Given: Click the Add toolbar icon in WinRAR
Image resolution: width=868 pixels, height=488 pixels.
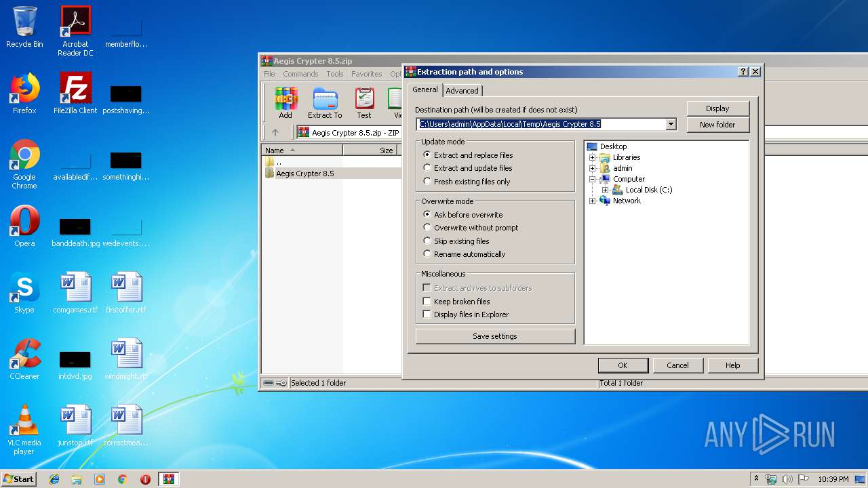Looking at the screenshot, I should [x=285, y=103].
